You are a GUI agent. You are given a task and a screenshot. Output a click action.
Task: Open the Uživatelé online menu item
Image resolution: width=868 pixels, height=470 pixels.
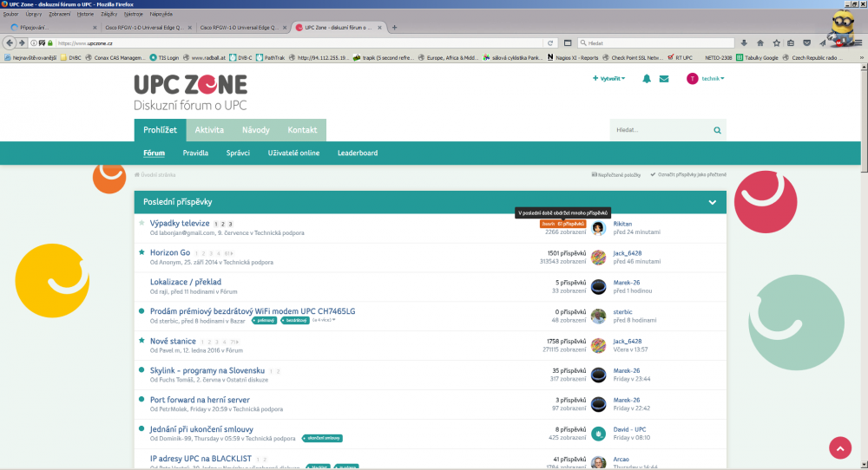293,153
